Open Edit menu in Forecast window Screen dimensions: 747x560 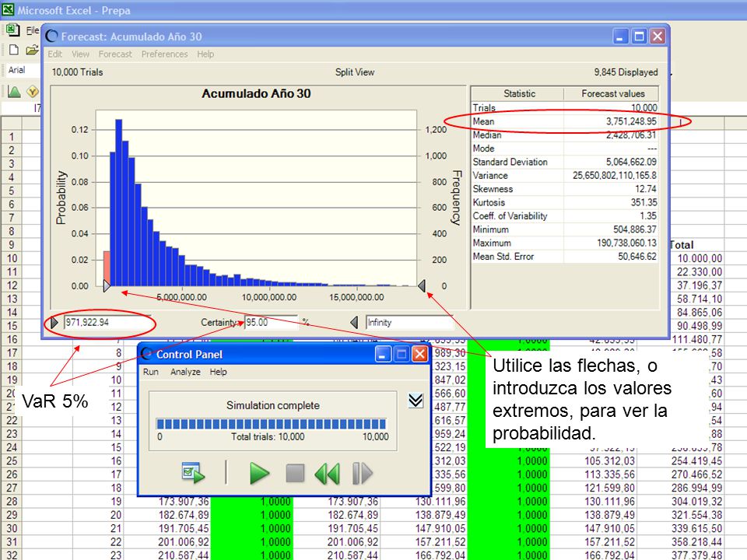pyautogui.click(x=54, y=54)
